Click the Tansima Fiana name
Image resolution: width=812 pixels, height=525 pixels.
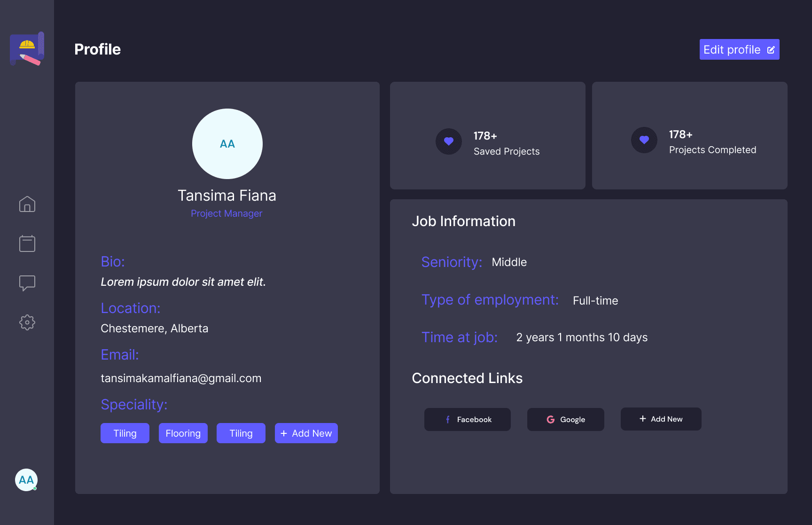227,196
